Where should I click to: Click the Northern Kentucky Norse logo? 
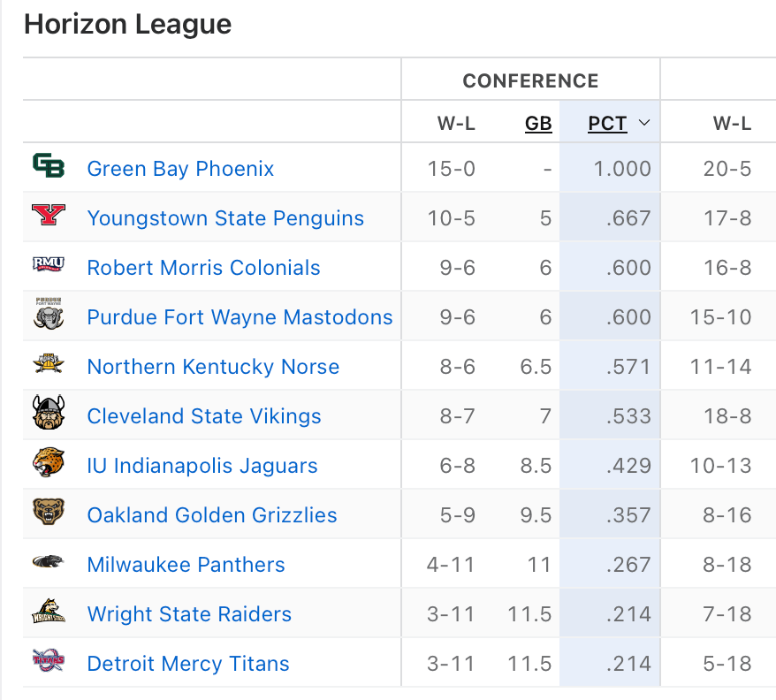point(49,364)
